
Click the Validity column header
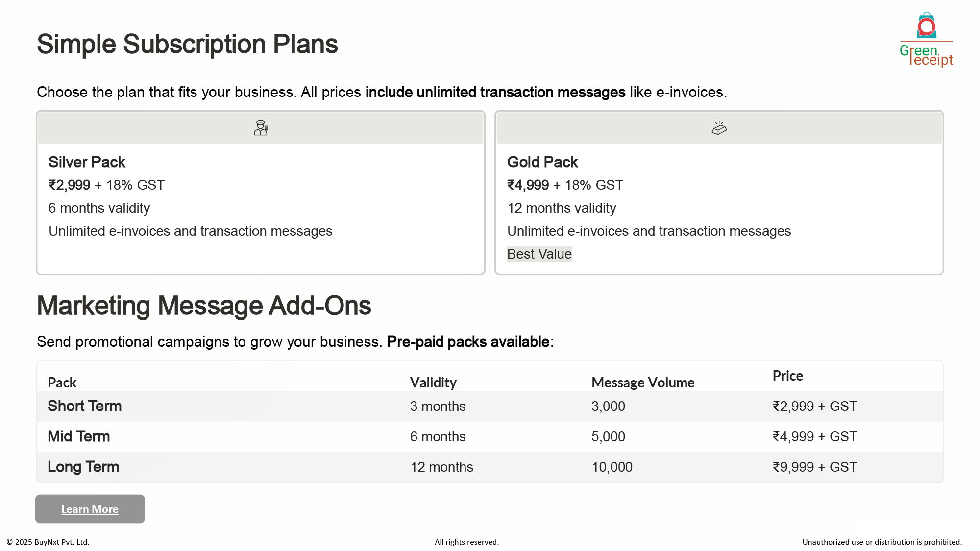pos(433,383)
